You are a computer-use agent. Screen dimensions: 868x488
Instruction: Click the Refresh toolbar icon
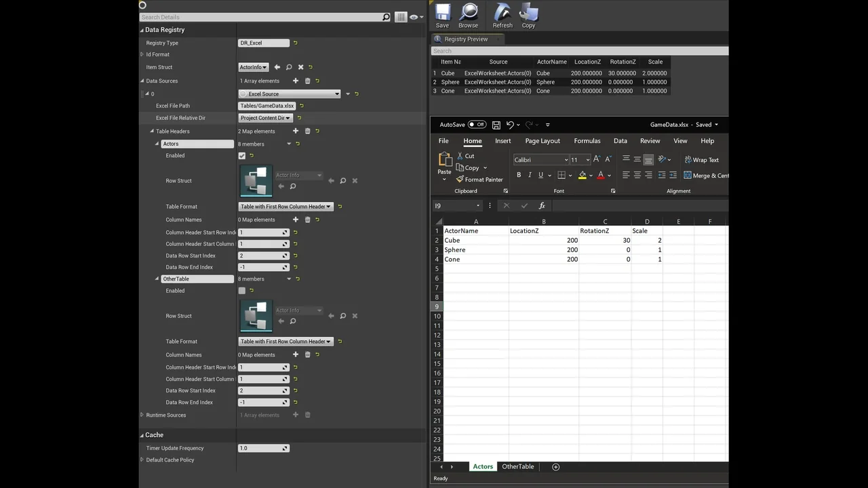pos(502,13)
